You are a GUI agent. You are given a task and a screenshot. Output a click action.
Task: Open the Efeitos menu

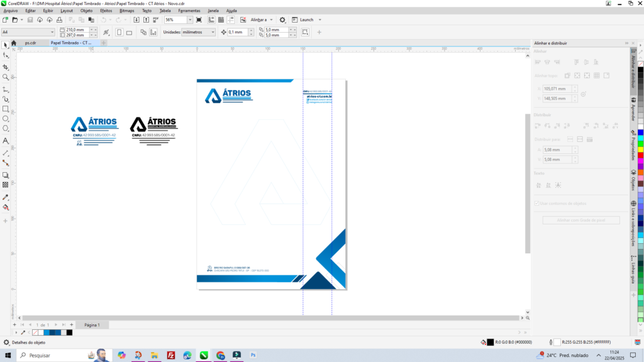[106, 11]
